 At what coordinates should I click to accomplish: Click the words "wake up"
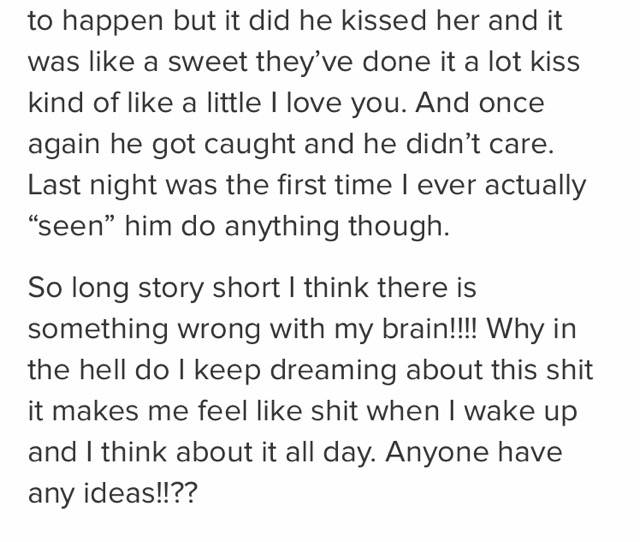[521, 413]
